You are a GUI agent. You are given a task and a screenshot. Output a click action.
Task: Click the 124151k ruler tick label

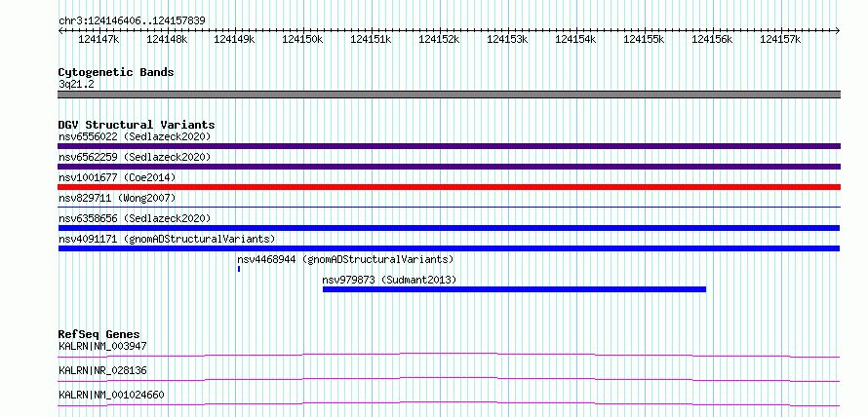pyautogui.click(x=371, y=40)
